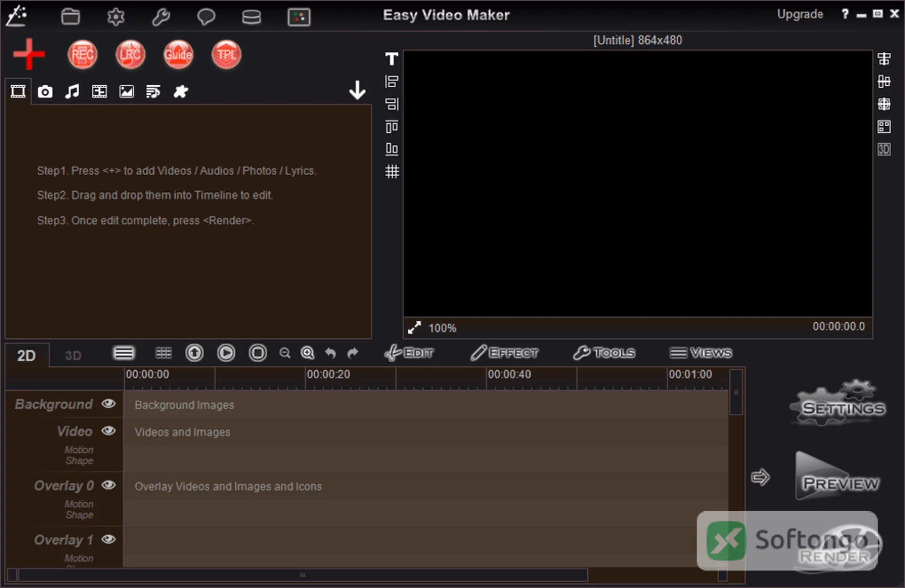
Task: Open the Tools menu
Action: pos(604,352)
